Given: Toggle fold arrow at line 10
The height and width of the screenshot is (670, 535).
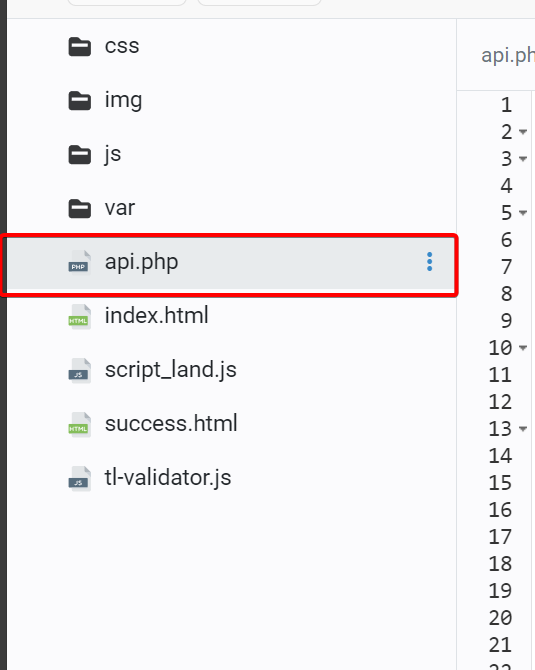Looking at the screenshot, I should pyautogui.click(x=523, y=348).
